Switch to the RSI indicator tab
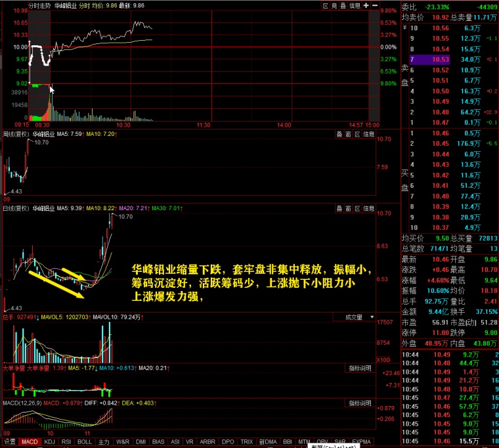This screenshot has width=499, height=448. [x=66, y=442]
